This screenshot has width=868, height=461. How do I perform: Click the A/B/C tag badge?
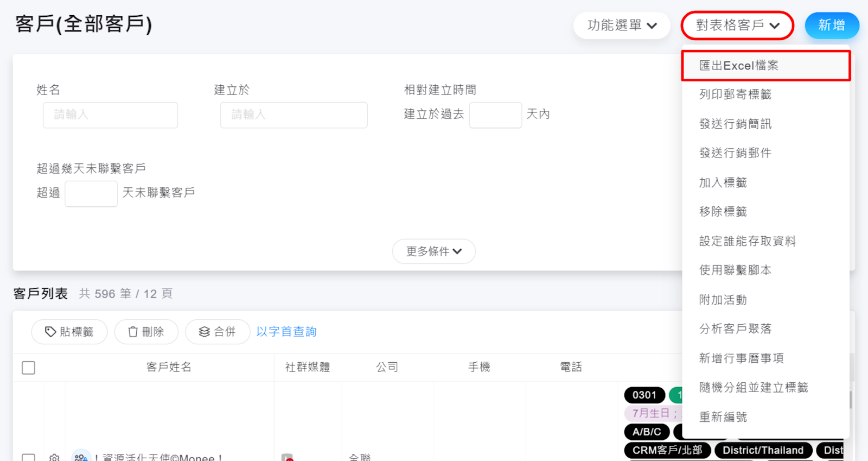pyautogui.click(x=647, y=432)
